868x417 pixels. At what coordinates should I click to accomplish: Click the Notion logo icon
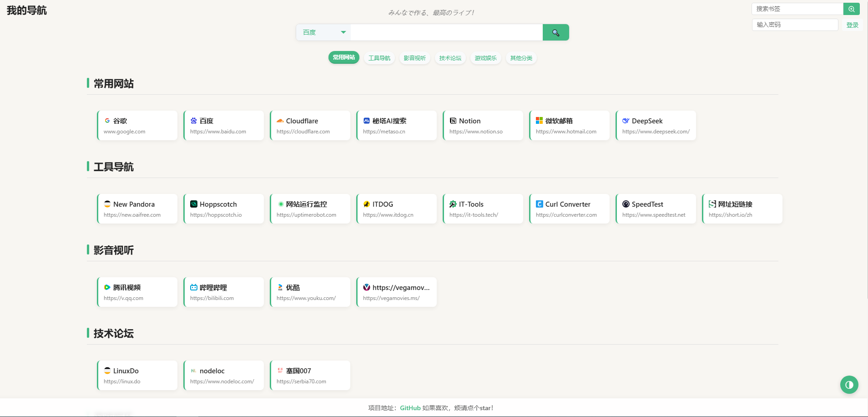click(x=453, y=121)
